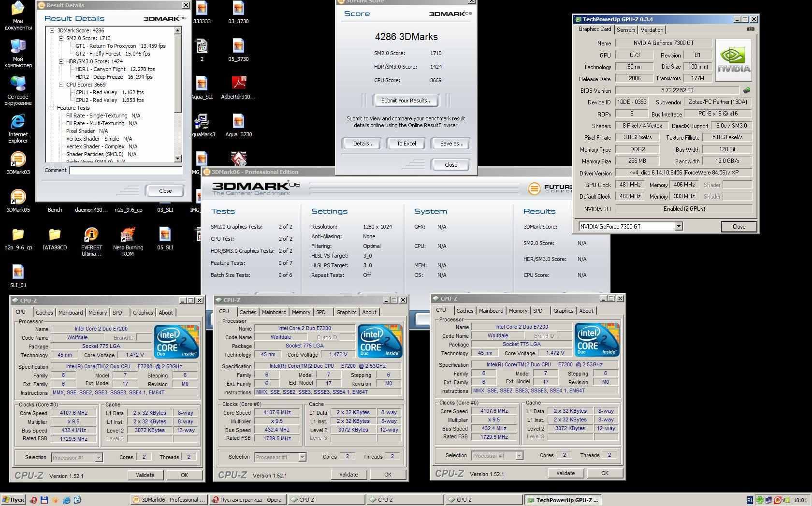This screenshot has height=506, width=812.
Task: Open Graphics tab in rightmost CPU-Z
Action: coord(564,311)
